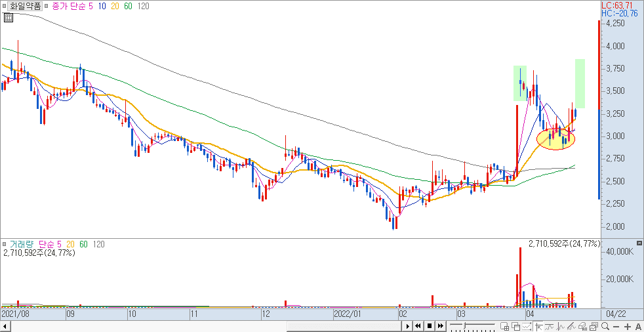This screenshot has width=644, height=332.
Task: Toggle the crosshair cursor tool
Action: click(538, 327)
